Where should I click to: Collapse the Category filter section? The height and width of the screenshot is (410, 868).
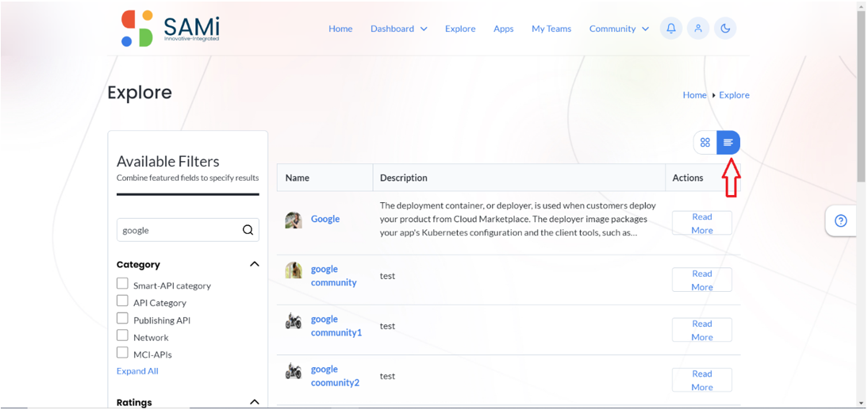(x=254, y=264)
